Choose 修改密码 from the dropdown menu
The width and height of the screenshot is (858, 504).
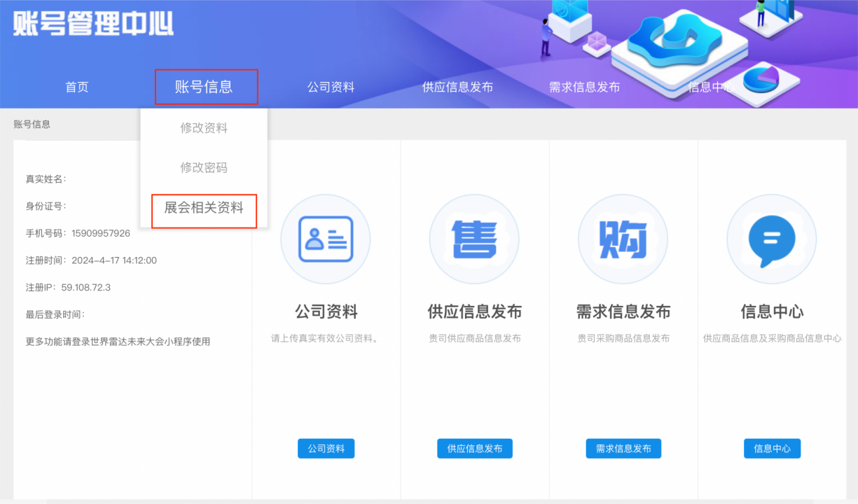pyautogui.click(x=204, y=168)
